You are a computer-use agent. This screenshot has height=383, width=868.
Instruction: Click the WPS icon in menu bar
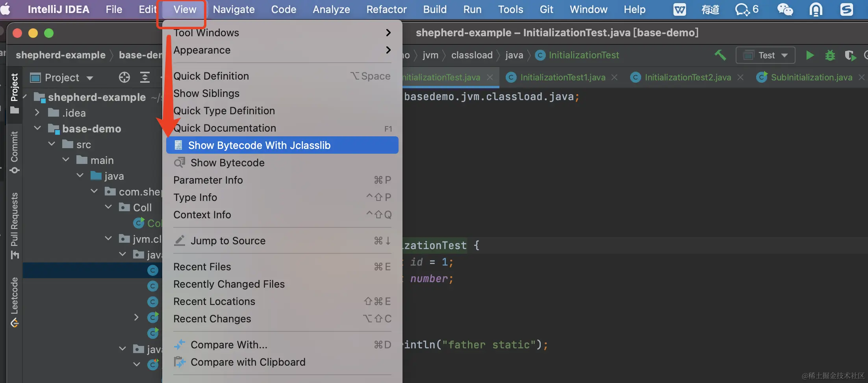(x=679, y=9)
